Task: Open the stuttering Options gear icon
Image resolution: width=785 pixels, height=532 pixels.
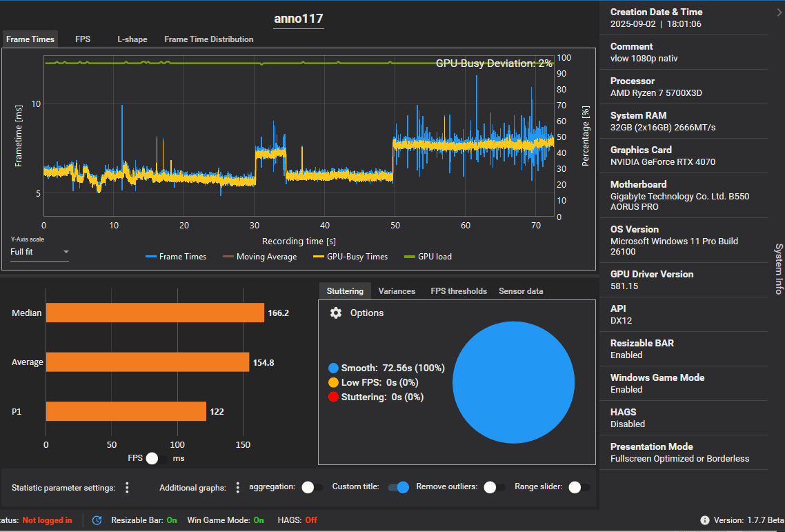Action: [335, 313]
